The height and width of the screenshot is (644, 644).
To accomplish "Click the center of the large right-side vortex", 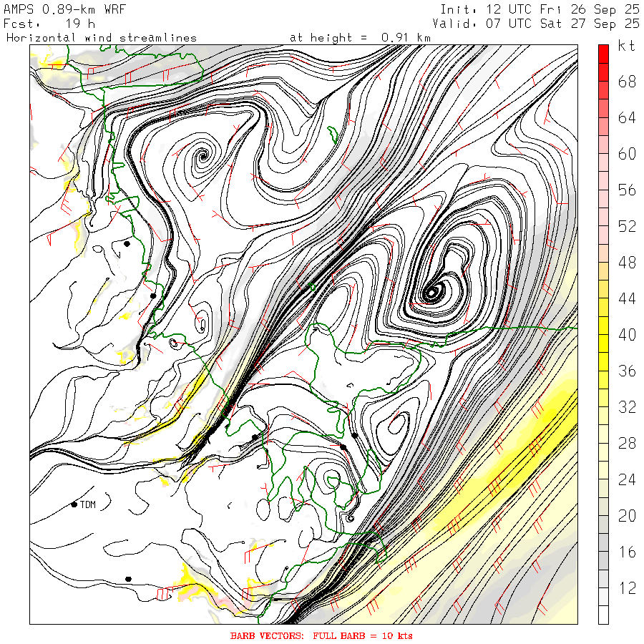I will tap(431, 293).
